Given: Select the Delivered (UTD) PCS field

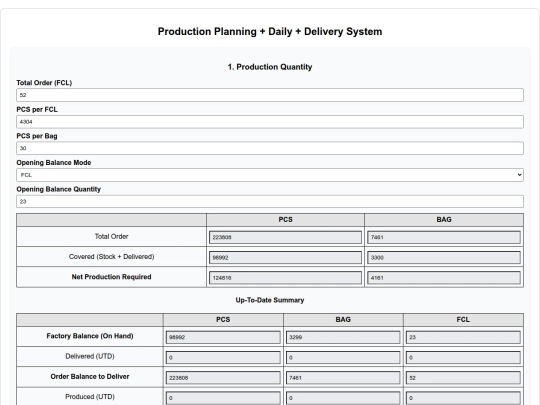Looking at the screenshot, I should 223,357.
